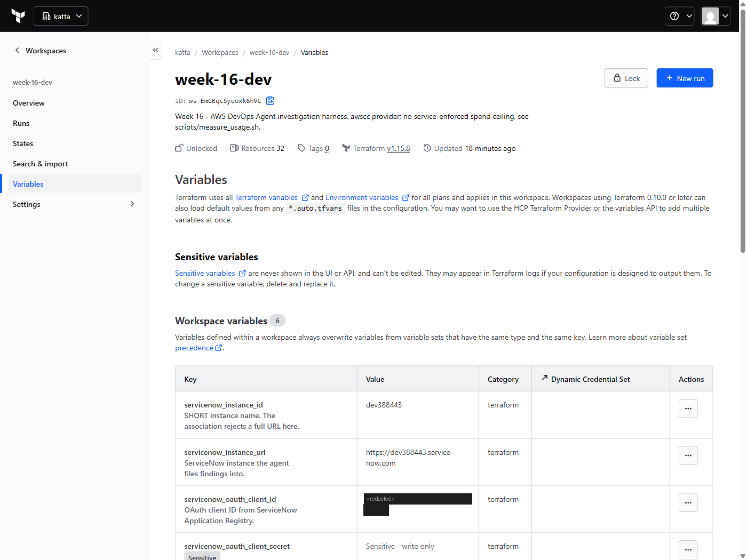Open the katta organization switcher
The height and width of the screenshot is (560, 747).
(x=61, y=16)
